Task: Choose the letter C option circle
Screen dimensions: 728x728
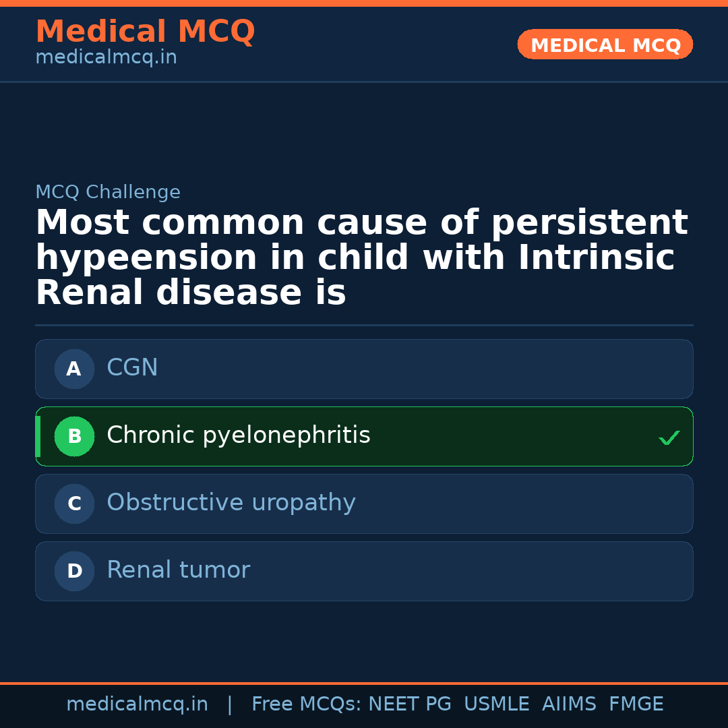Action: tap(74, 504)
